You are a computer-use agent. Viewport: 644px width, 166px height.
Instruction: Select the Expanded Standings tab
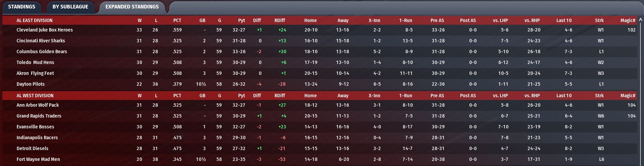pos(132,7)
